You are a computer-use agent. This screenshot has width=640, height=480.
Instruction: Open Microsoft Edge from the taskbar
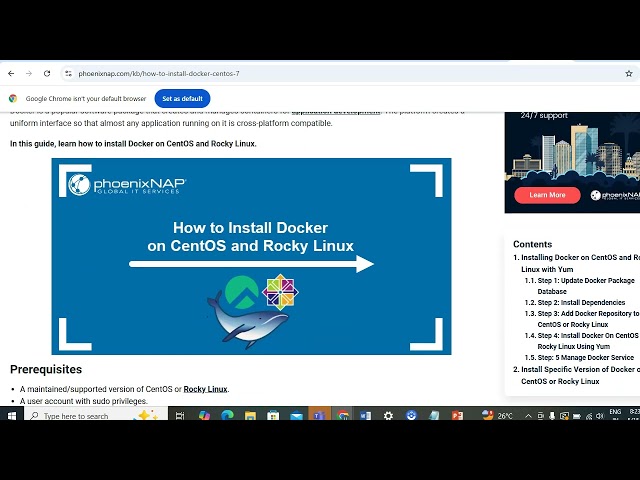coord(227,415)
